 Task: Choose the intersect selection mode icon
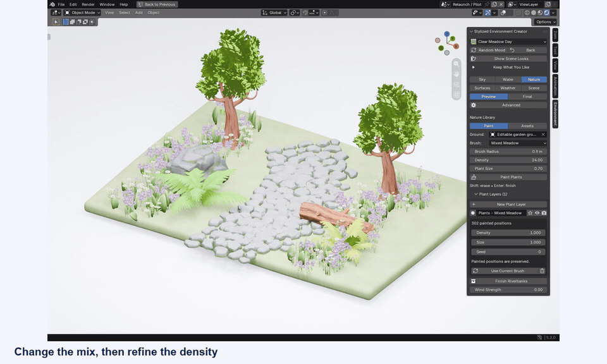pos(92,22)
